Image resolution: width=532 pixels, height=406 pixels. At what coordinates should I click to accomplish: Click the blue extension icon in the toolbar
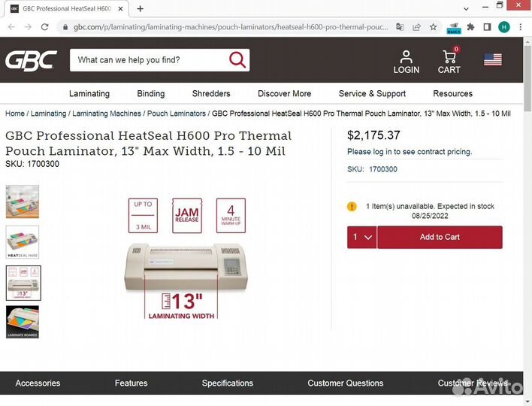click(454, 28)
